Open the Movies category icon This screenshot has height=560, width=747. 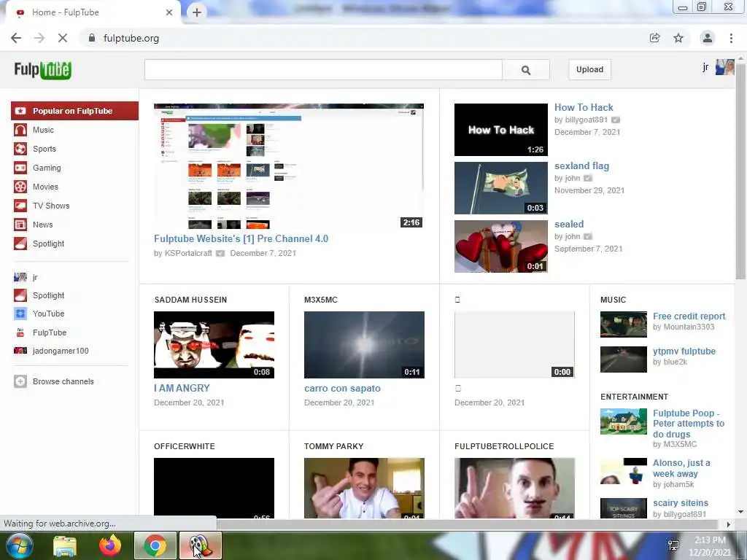point(20,187)
